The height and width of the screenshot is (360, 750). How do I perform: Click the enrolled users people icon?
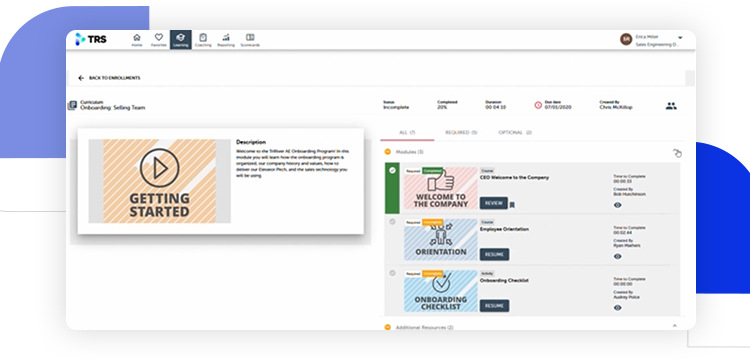[x=671, y=106]
